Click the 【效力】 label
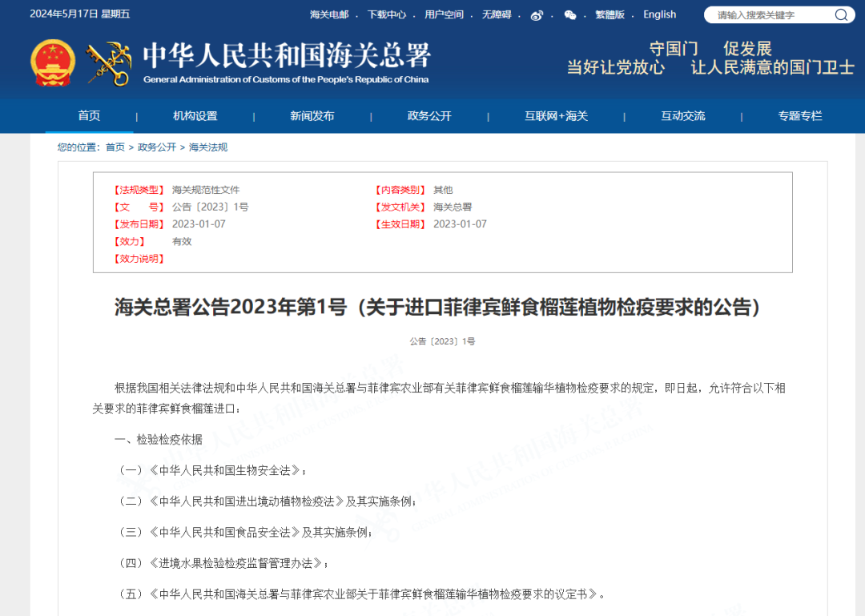 [129, 241]
